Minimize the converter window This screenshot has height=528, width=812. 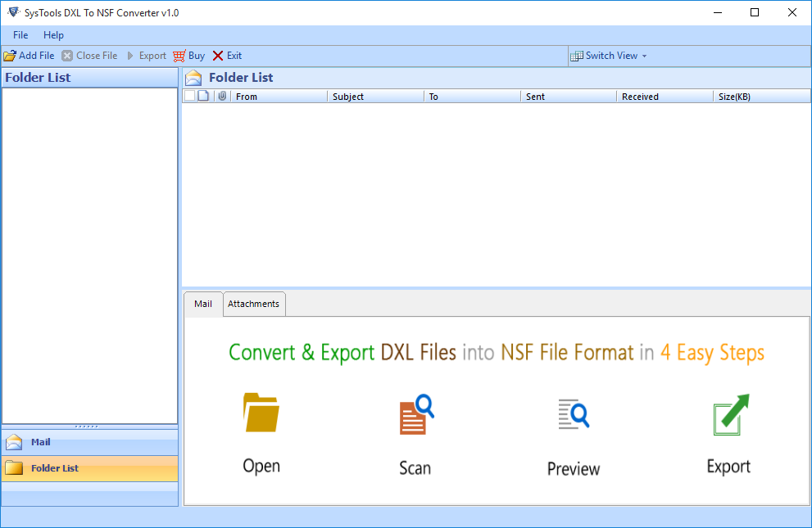pos(718,12)
